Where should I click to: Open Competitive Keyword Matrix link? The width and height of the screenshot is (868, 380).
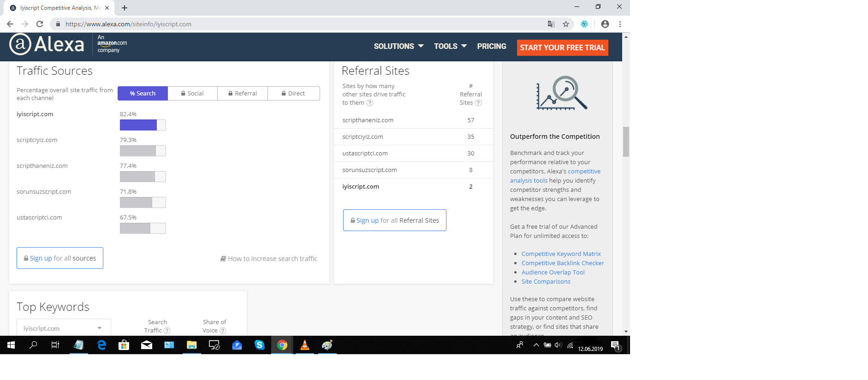[x=561, y=254]
